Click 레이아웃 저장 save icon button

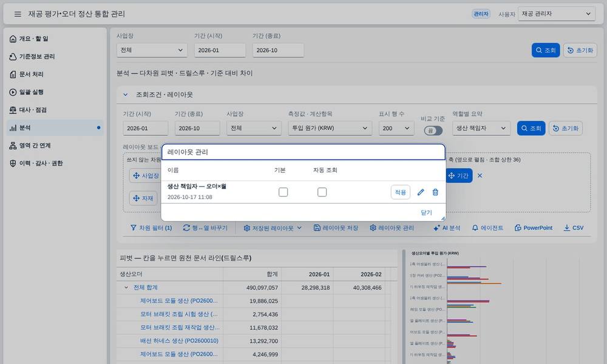[x=336, y=228]
